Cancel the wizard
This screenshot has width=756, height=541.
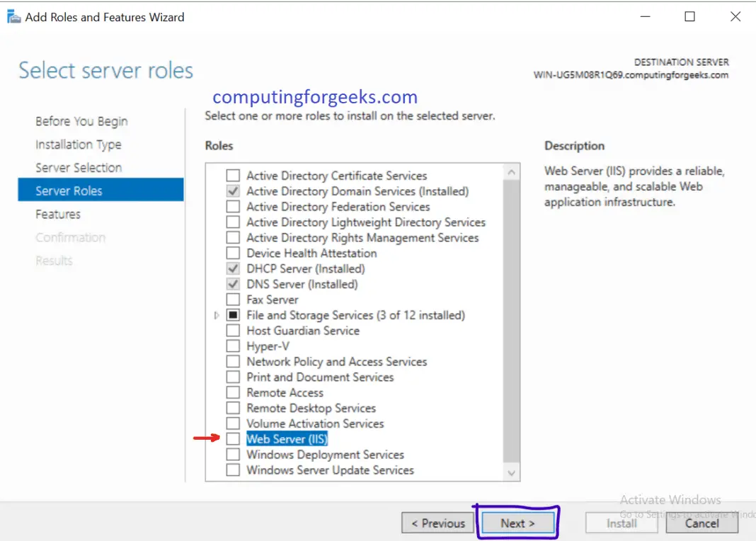[x=701, y=523]
